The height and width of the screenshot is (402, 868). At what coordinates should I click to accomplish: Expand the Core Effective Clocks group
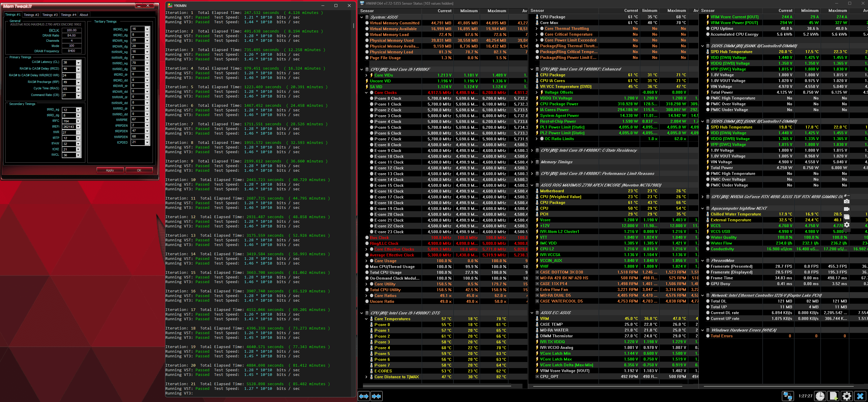(x=366, y=249)
